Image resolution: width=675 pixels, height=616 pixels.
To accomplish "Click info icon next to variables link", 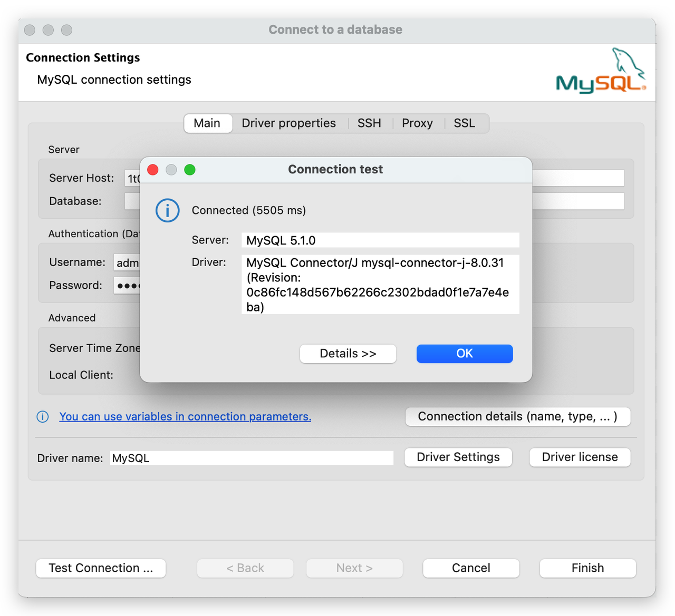I will [x=43, y=417].
